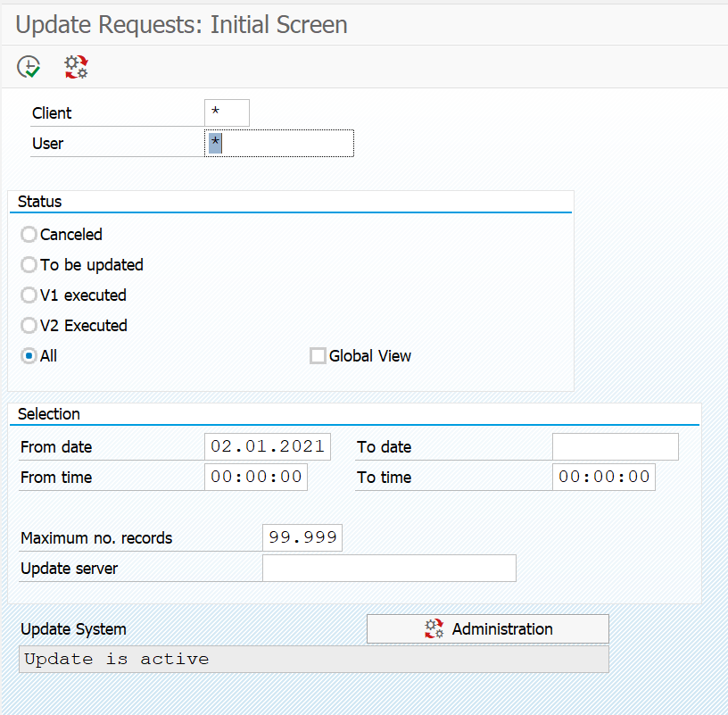Select the All status radio button
Image resolution: width=728 pixels, height=715 pixels.
coord(29,356)
